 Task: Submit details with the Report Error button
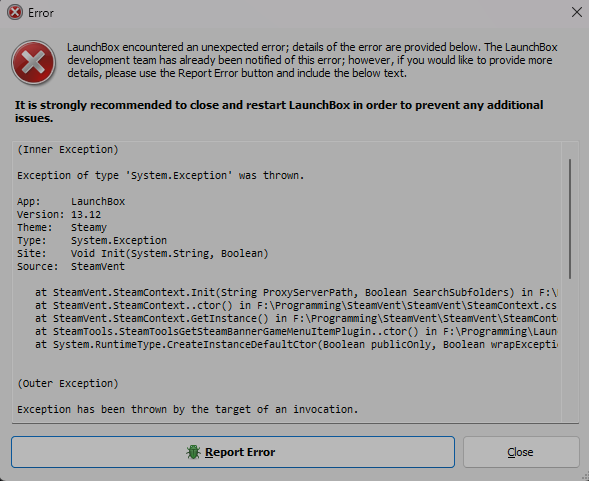(233, 452)
